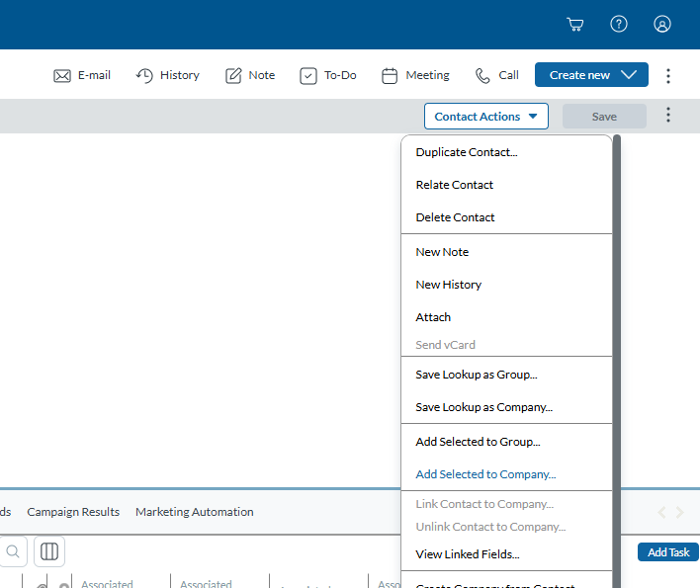Choose Save Lookup as Company...

coord(506,407)
